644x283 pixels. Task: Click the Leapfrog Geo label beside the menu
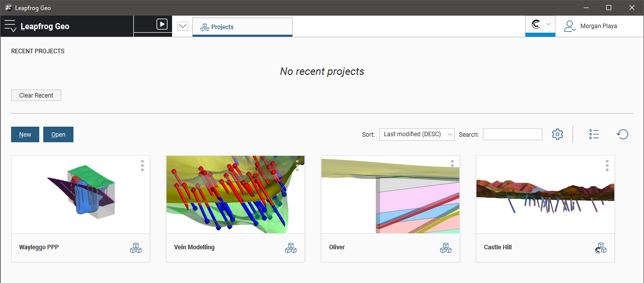click(x=45, y=27)
